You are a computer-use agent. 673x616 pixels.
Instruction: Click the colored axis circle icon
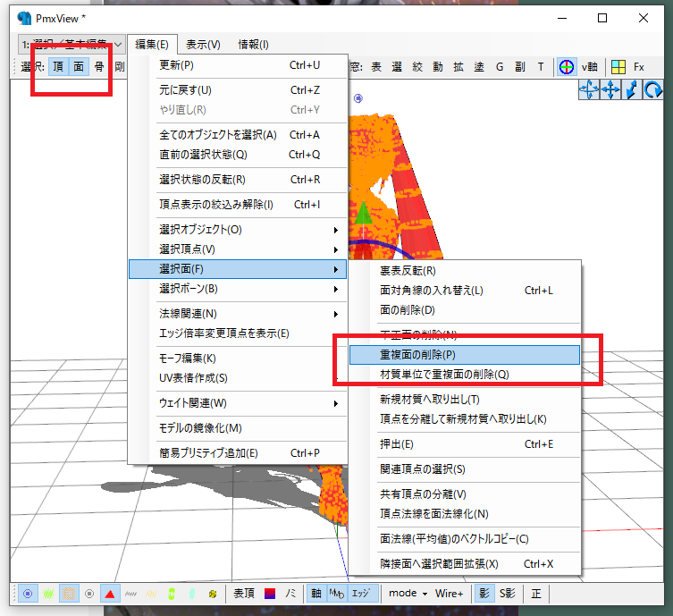567,67
